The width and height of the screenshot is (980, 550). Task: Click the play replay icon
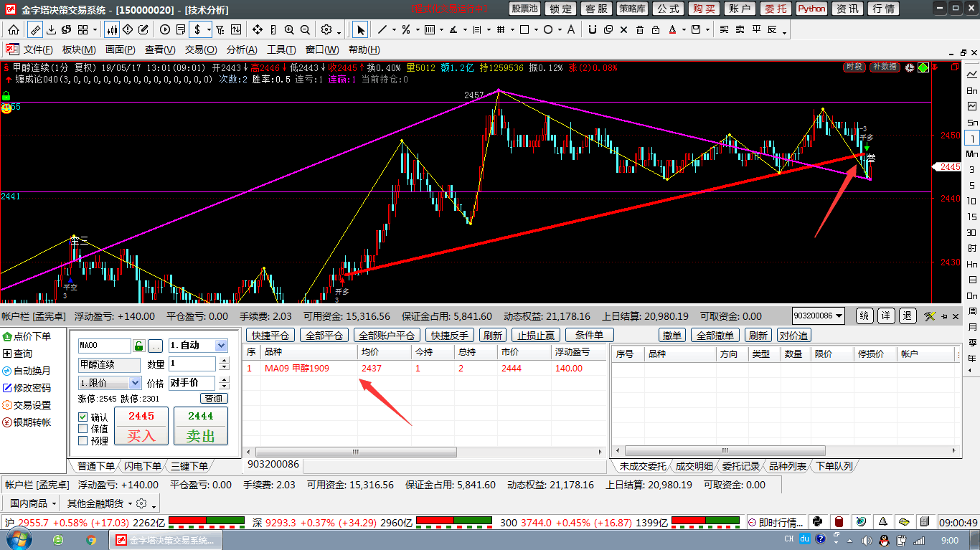pos(165,30)
